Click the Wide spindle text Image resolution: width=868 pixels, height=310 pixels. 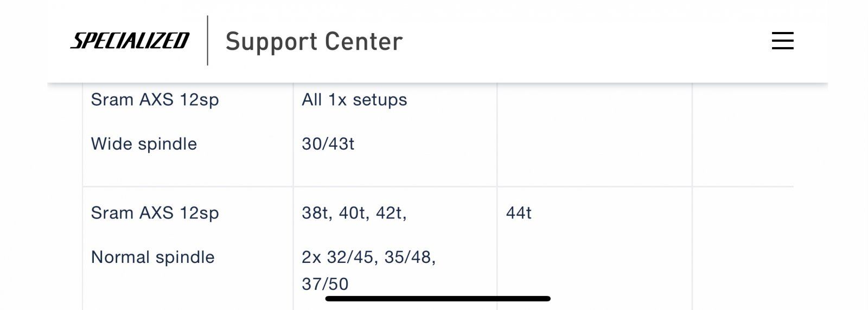coord(144,144)
